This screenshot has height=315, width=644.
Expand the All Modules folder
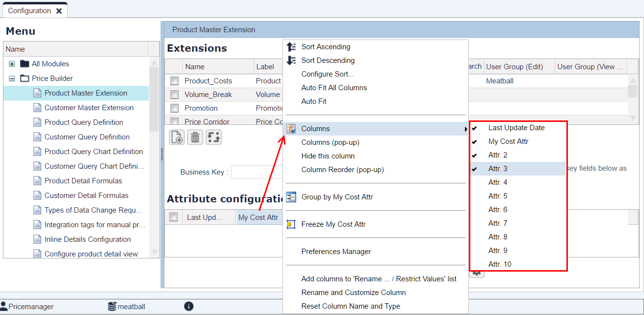(12, 63)
